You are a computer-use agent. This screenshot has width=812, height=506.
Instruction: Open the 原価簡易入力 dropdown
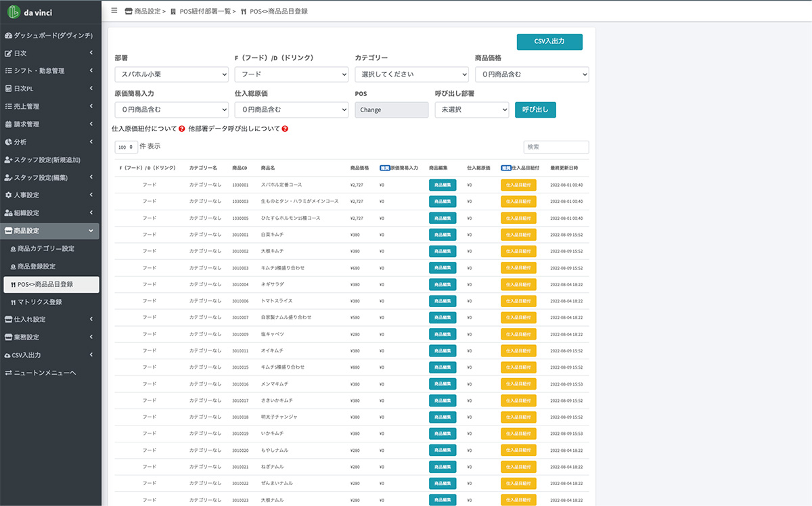[x=172, y=110]
